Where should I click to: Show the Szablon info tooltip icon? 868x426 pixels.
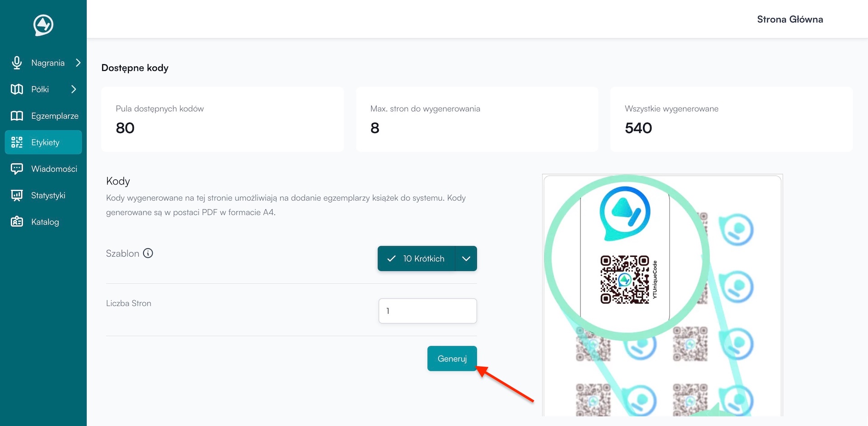[x=148, y=253]
